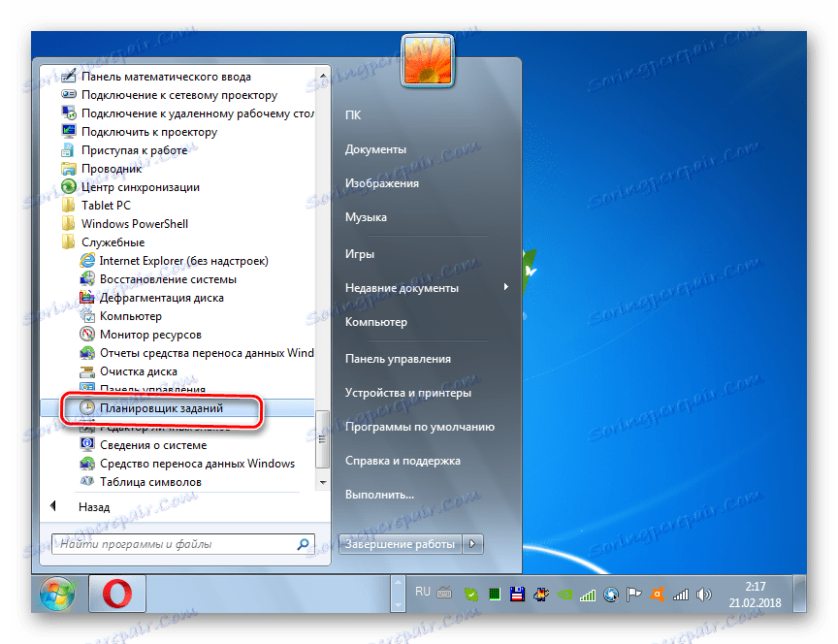Open the NVIDIA tray icon

click(564, 595)
